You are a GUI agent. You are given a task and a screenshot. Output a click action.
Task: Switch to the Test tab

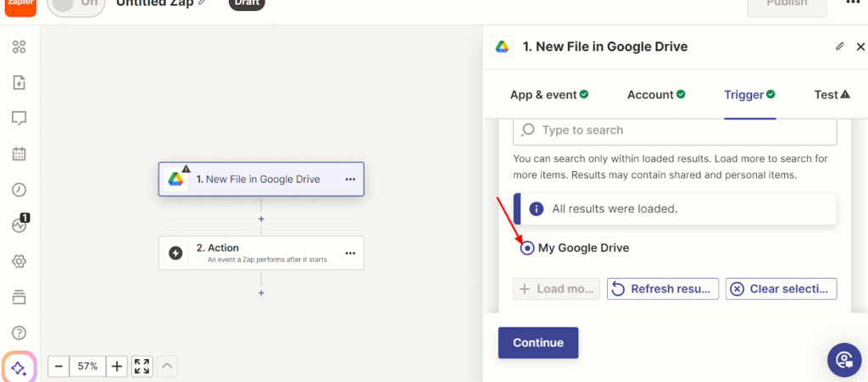tap(832, 95)
